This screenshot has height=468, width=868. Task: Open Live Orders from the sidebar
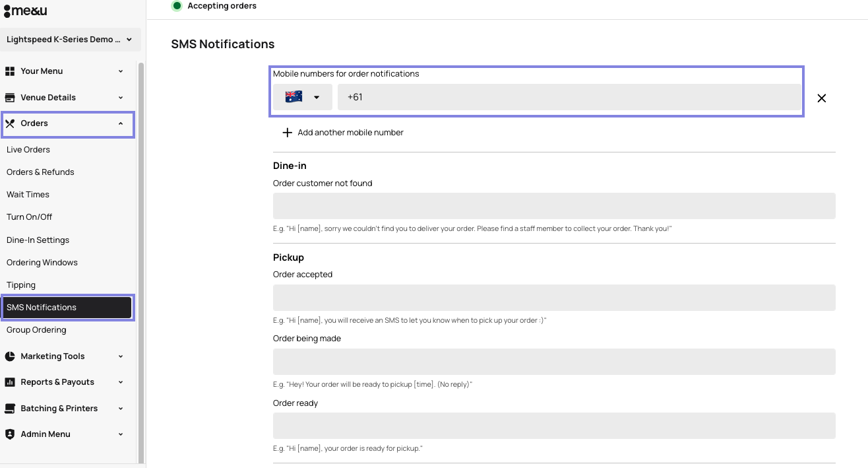coord(28,149)
